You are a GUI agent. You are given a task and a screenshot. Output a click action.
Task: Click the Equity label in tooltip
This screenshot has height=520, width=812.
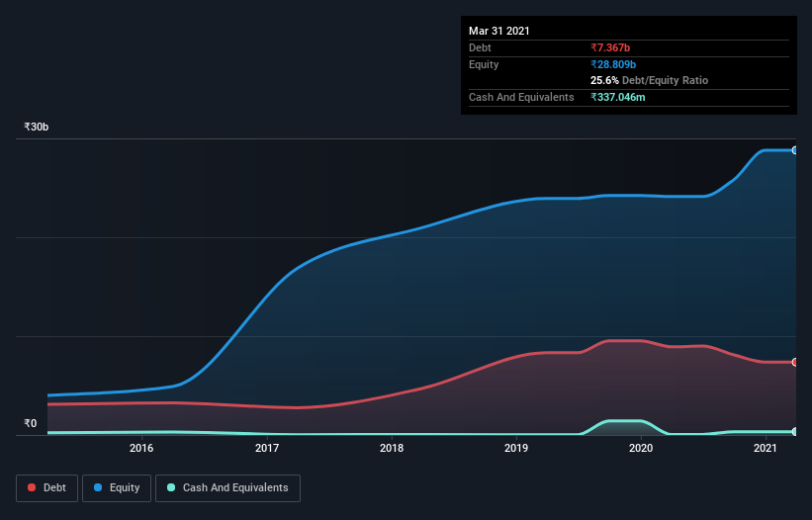coord(484,64)
